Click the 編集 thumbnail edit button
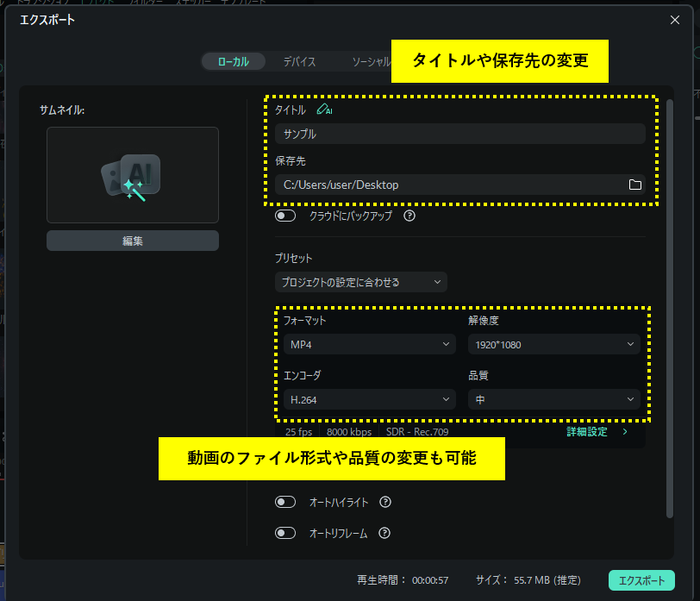This screenshot has width=700, height=601. [133, 241]
